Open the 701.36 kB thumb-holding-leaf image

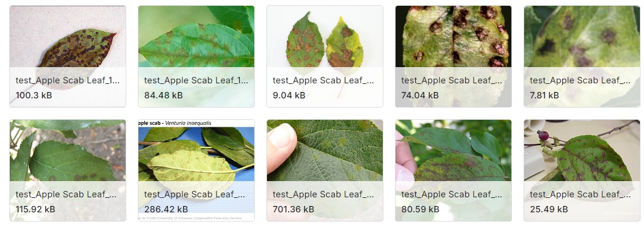pyautogui.click(x=325, y=171)
